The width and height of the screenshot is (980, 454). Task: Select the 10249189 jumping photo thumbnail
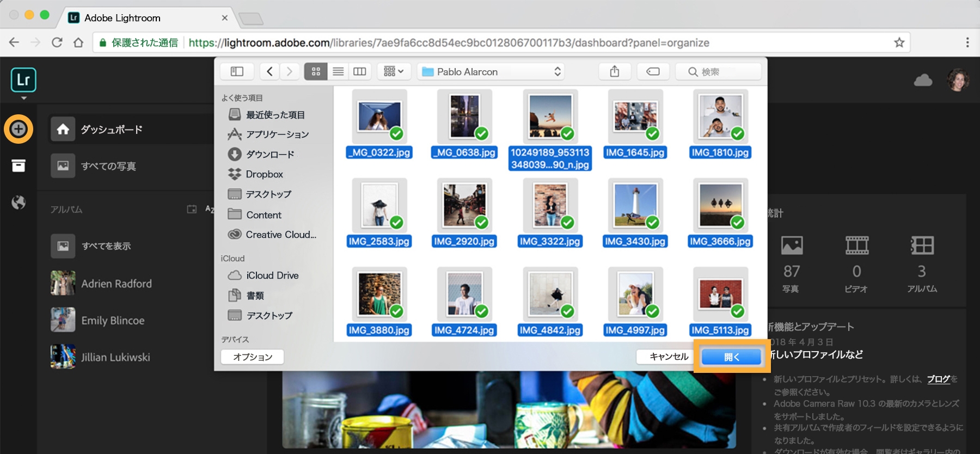coord(550,116)
